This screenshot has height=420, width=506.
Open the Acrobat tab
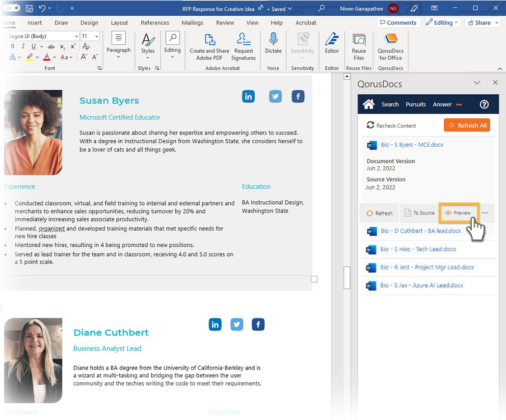[306, 23]
